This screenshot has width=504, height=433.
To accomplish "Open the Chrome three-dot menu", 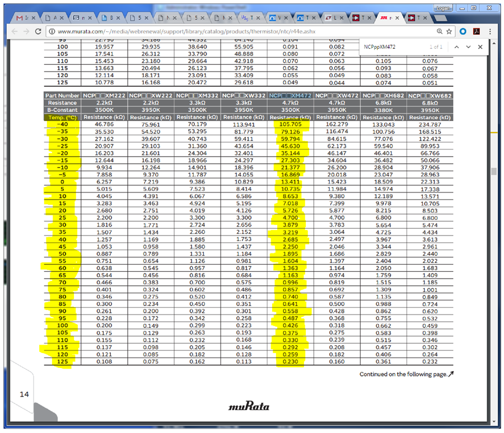I will click(490, 31).
